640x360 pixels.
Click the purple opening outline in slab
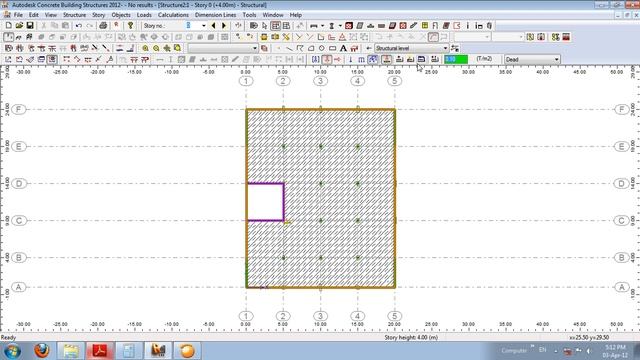click(284, 202)
